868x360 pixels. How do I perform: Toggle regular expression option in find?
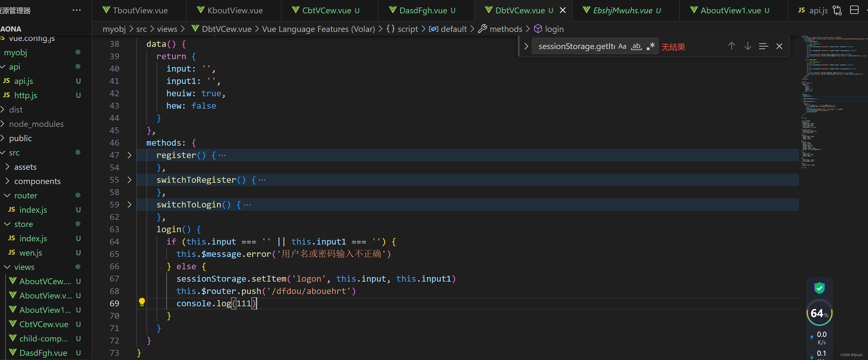[x=651, y=46]
